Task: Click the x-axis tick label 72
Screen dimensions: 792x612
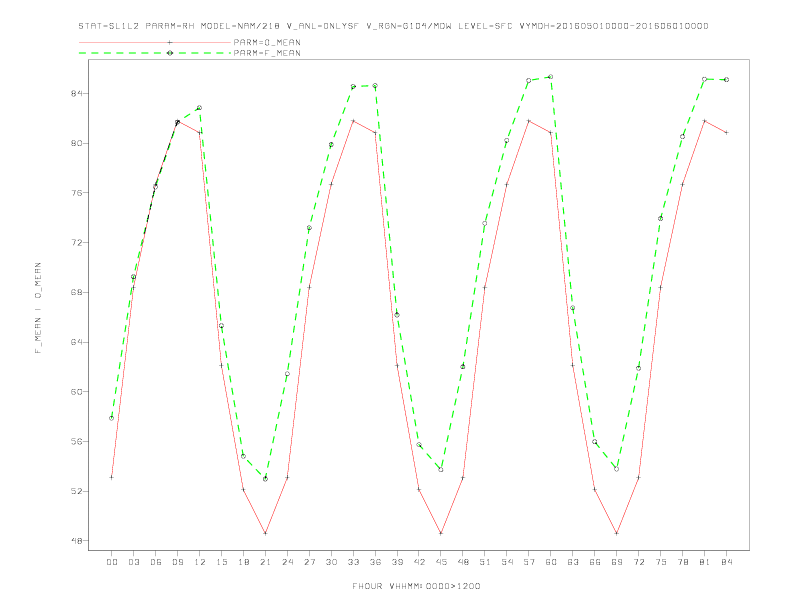Action: [639, 562]
